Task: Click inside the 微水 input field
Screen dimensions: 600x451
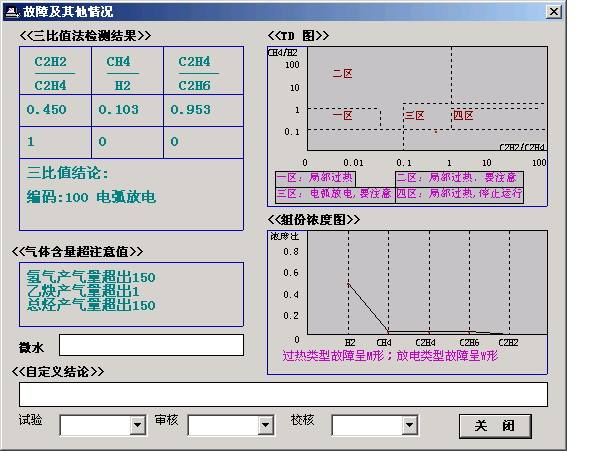Action: (150, 345)
